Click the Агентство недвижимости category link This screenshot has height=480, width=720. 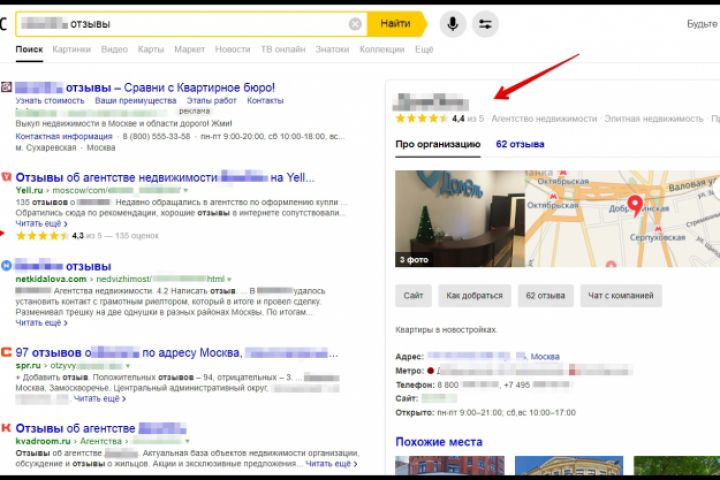click(544, 119)
